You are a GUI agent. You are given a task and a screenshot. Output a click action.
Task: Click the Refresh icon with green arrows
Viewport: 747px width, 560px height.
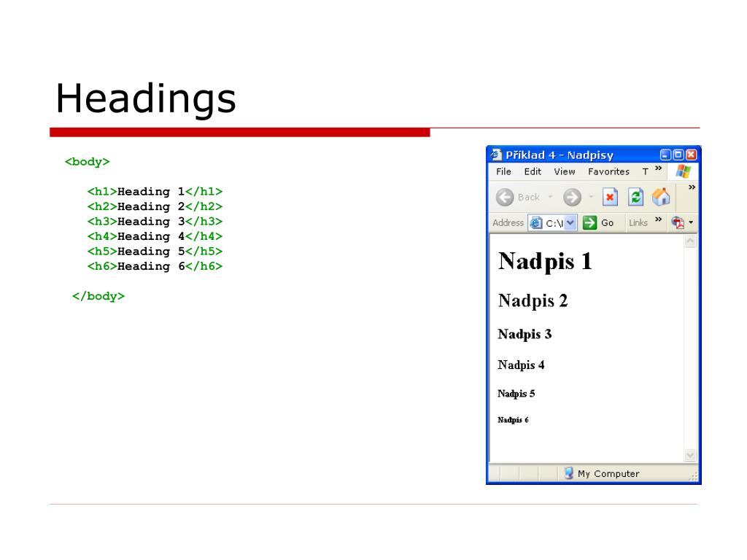(x=635, y=197)
